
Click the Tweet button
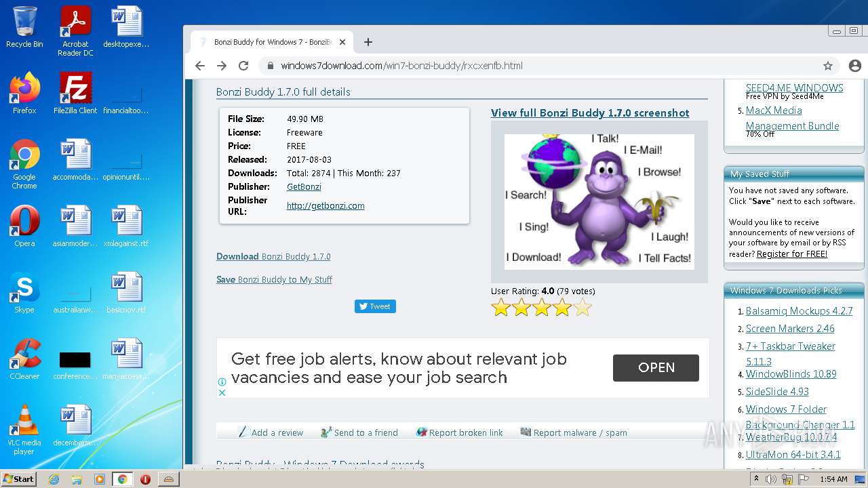pyautogui.click(x=375, y=306)
